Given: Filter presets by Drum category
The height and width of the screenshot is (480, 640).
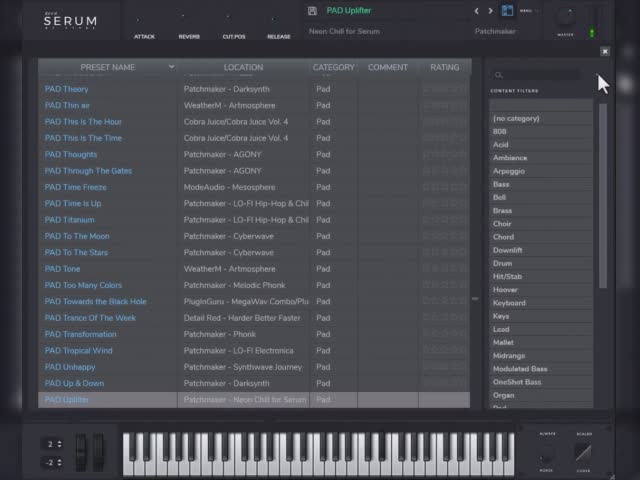Looking at the screenshot, I should click(x=541, y=263).
